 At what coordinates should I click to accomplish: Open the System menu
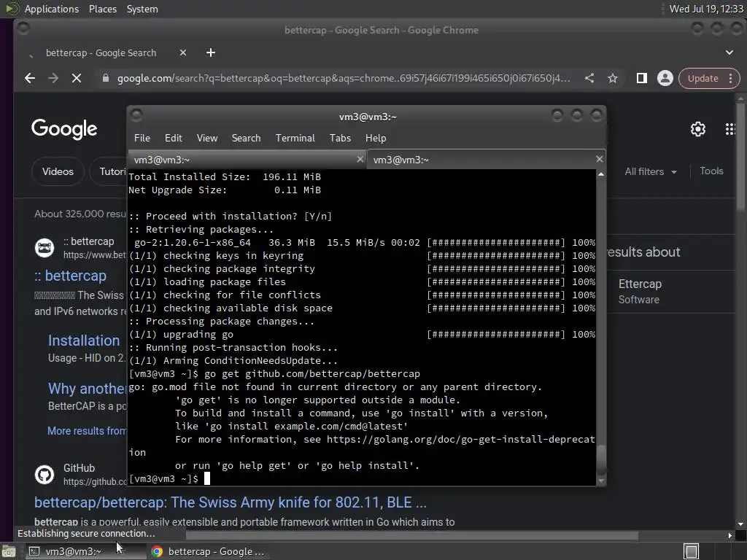pos(142,9)
